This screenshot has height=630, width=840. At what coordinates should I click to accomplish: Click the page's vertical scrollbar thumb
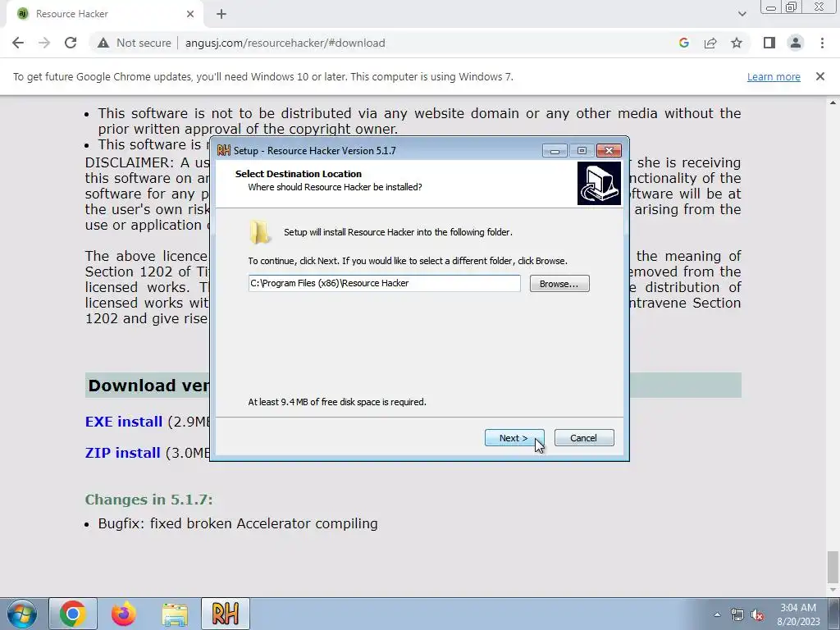coord(833,567)
